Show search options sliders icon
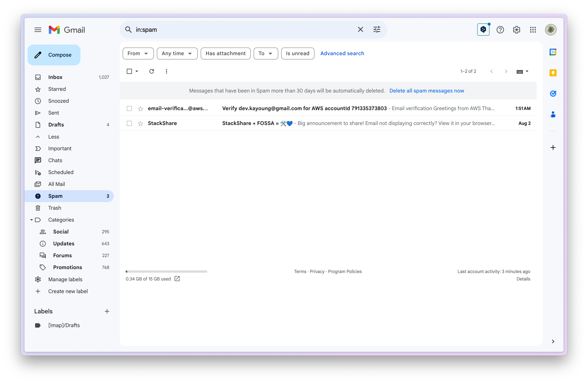The height and width of the screenshot is (383, 588). pos(377,30)
